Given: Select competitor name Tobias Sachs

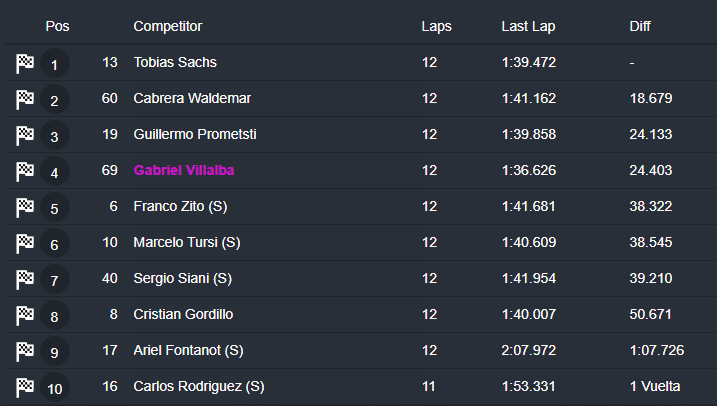Looking at the screenshot, I should pyautogui.click(x=175, y=62).
